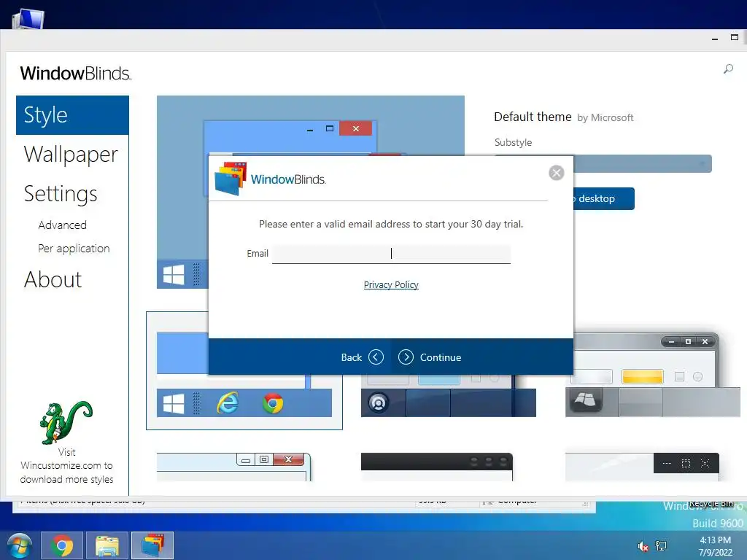The image size is (747, 560).
Task: Click the taskbar clock showing 4:13 PM
Action: 715,546
